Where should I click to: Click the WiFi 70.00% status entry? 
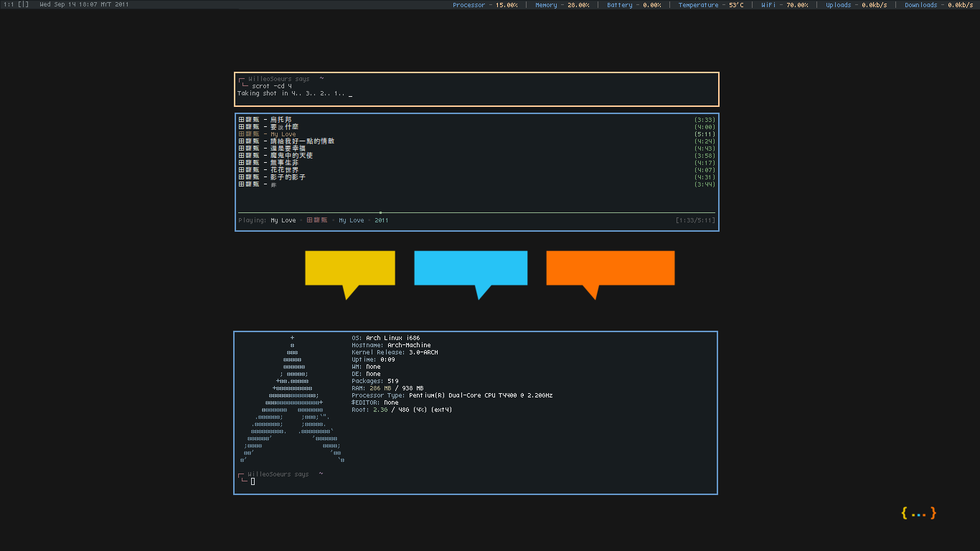point(785,5)
